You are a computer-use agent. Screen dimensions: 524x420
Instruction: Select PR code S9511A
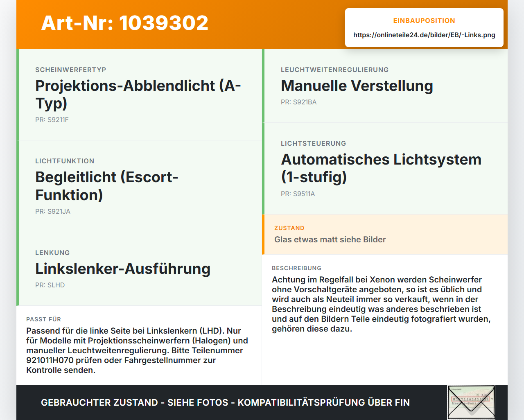tap(298, 194)
